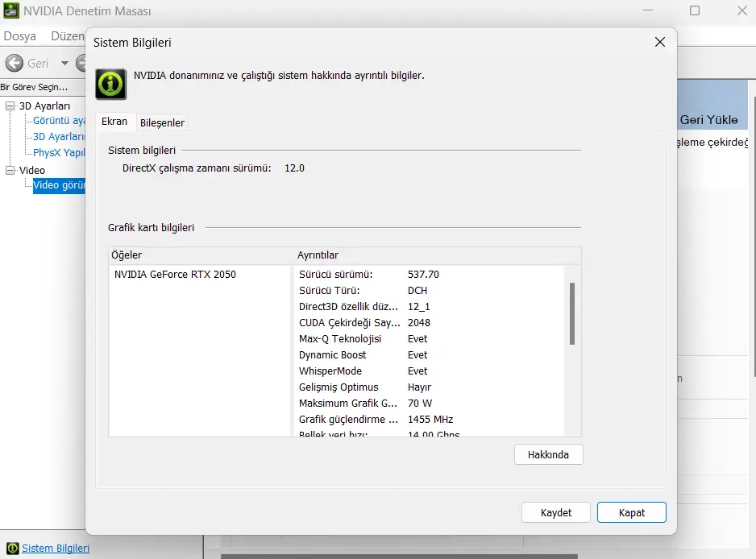Select the highlighted Video görüntü tree item
This screenshot has height=559, width=756.
[59, 185]
